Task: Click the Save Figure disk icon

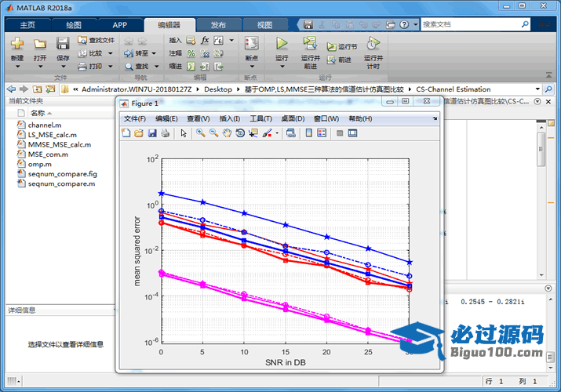Action: tap(151, 133)
